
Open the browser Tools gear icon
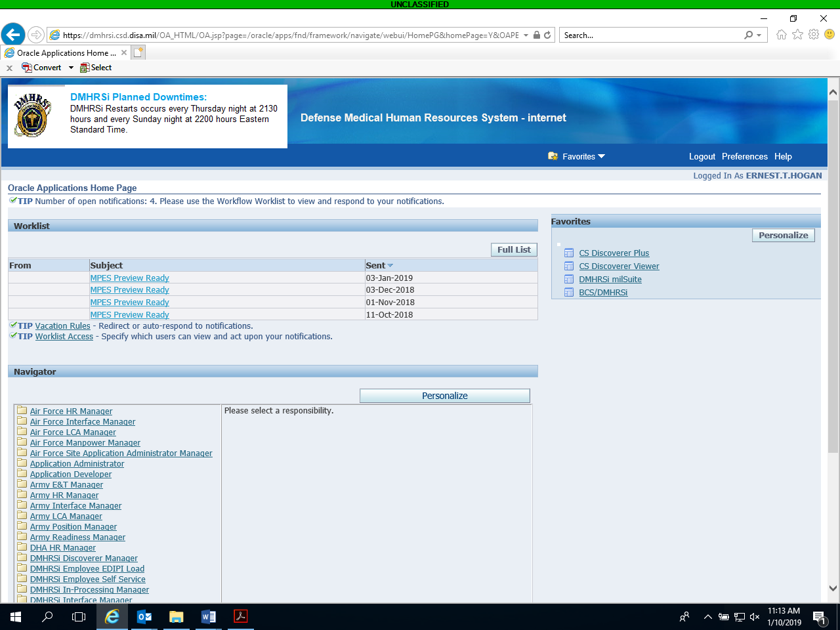tap(814, 35)
